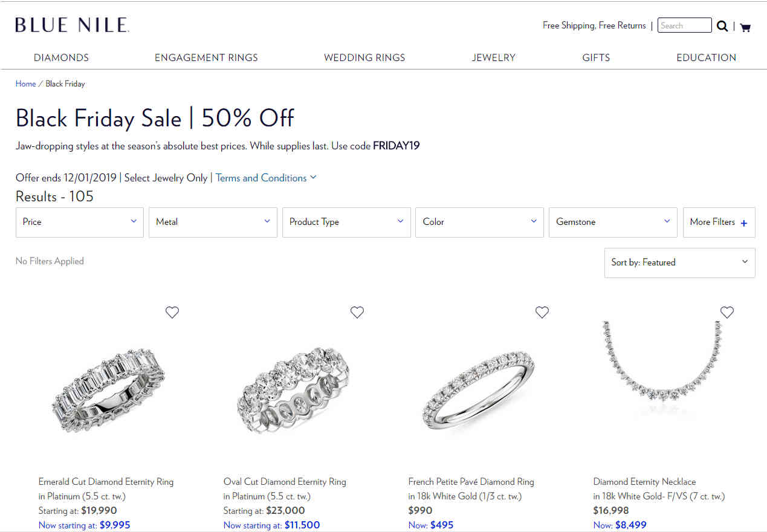
Task: Favorite the Oval Cut Eternity Ring heart
Action: (357, 312)
